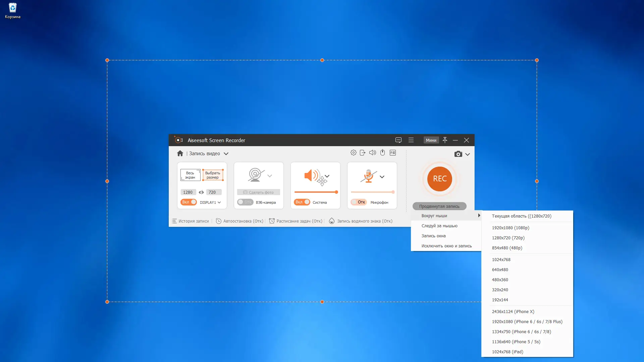The height and width of the screenshot is (362, 644).
Task: Pin the recorder window on top
Action: click(x=445, y=140)
